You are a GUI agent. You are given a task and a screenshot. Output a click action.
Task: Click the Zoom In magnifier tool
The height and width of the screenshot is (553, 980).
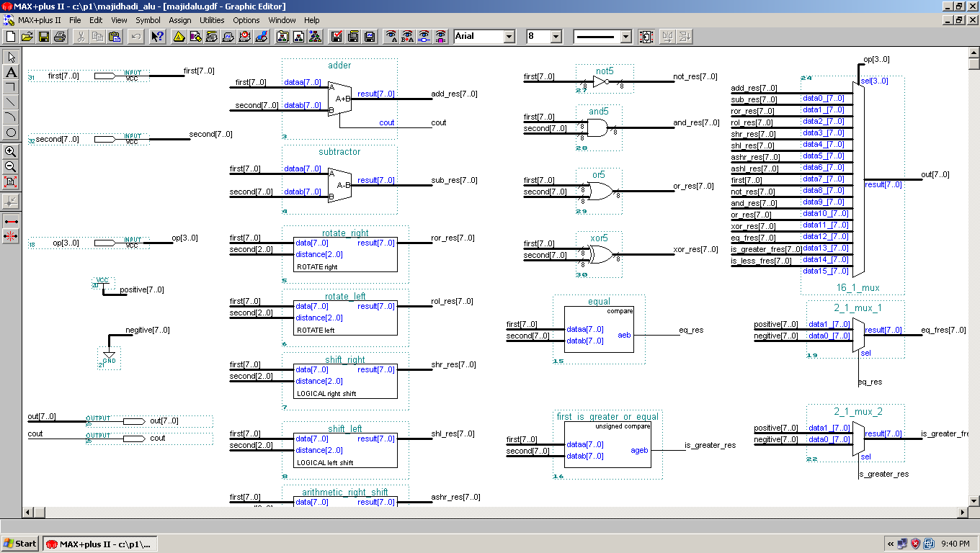[x=11, y=152]
